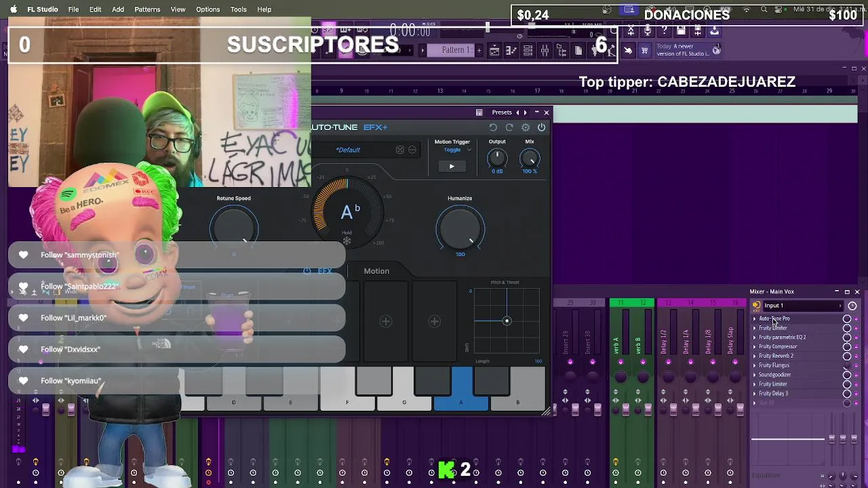This screenshot has height=488, width=868.
Task: Toggle Fruity Reeverb 2 slot enable LED
Action: pos(856,357)
